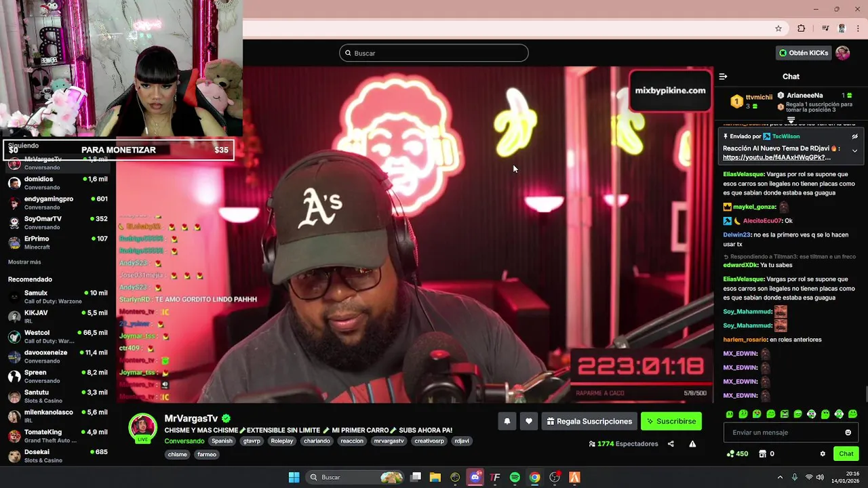Share the stream via the share icon
Screen dimensions: 868x488
pyautogui.click(x=671, y=444)
